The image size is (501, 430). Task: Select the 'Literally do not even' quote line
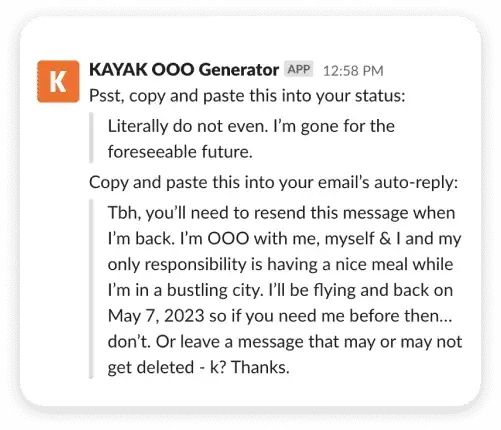[x=251, y=127]
